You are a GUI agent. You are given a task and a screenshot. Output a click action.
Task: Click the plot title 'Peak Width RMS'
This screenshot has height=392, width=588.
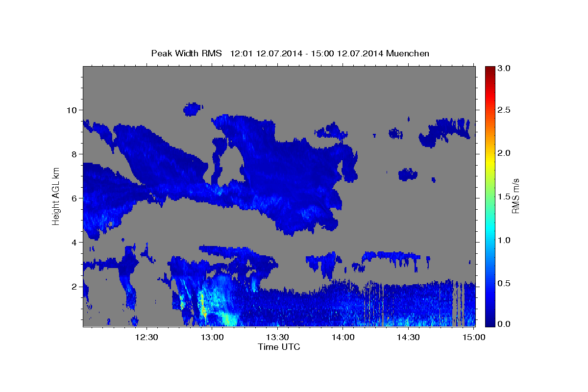(x=186, y=53)
